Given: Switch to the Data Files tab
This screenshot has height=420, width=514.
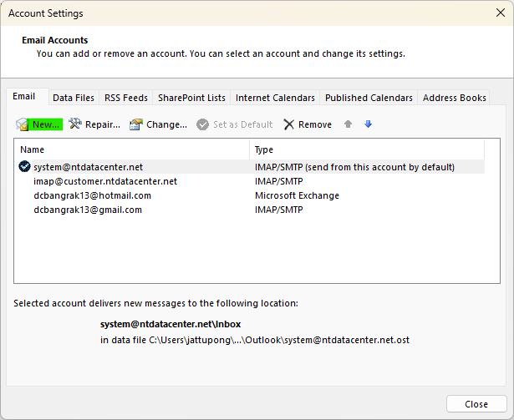Looking at the screenshot, I should (74, 98).
